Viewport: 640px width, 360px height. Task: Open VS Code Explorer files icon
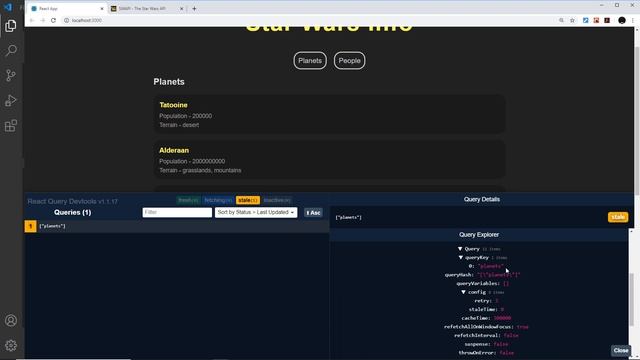coord(11,26)
